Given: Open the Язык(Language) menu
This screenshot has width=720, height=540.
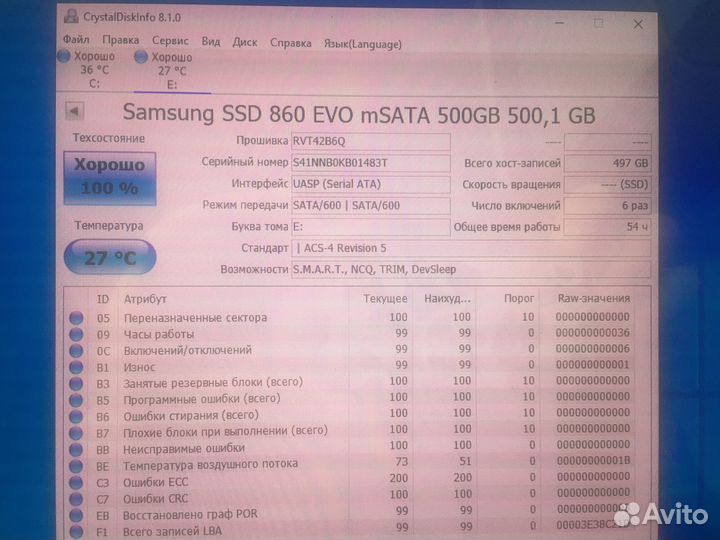Looking at the screenshot, I should 363,44.
